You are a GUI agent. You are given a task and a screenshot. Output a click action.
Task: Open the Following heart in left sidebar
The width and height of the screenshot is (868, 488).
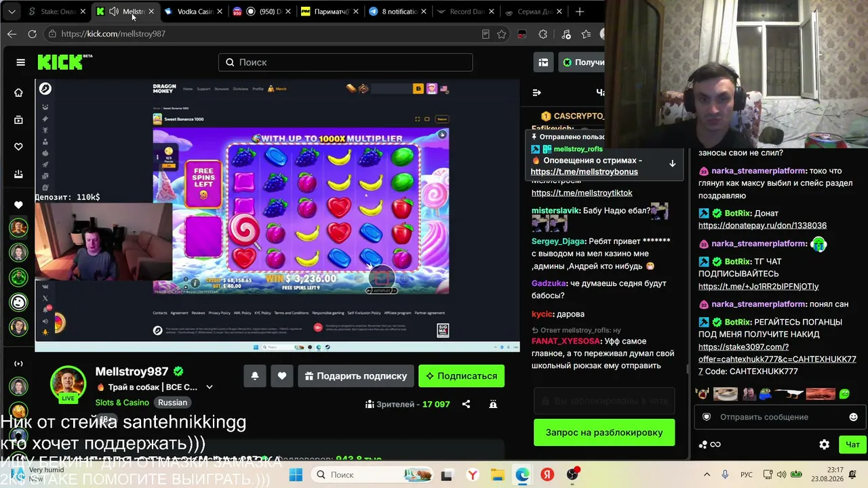[18, 147]
